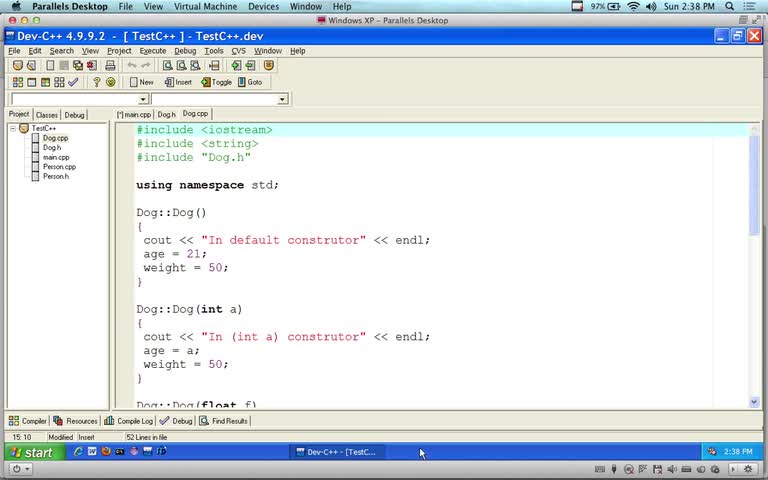768x480 pixels.
Task: Click the Go to line toolbar icon
Action: 214,65
